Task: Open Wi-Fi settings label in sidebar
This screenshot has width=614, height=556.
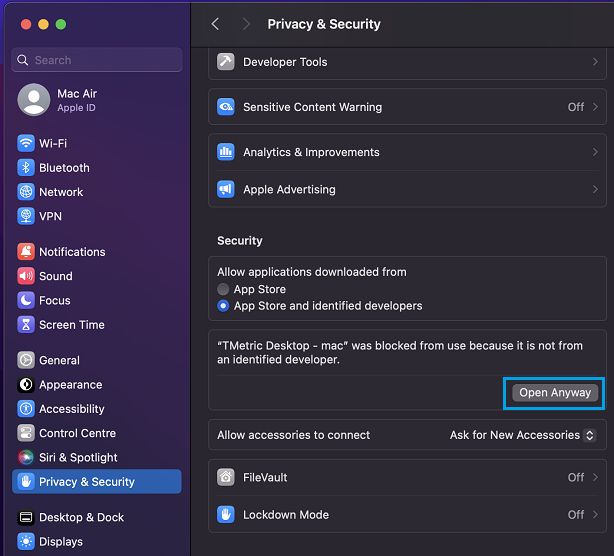Action: [x=53, y=143]
